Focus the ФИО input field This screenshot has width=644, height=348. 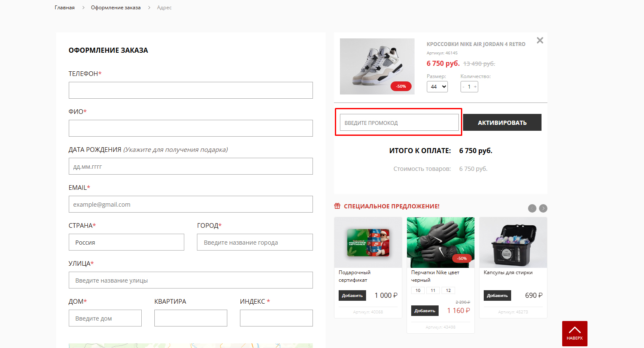point(191,128)
